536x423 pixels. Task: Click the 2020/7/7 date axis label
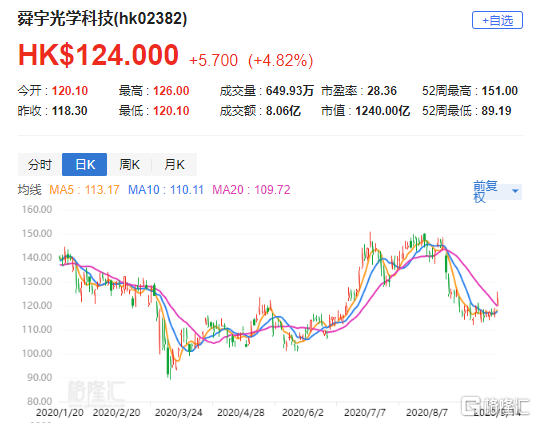pos(365,413)
